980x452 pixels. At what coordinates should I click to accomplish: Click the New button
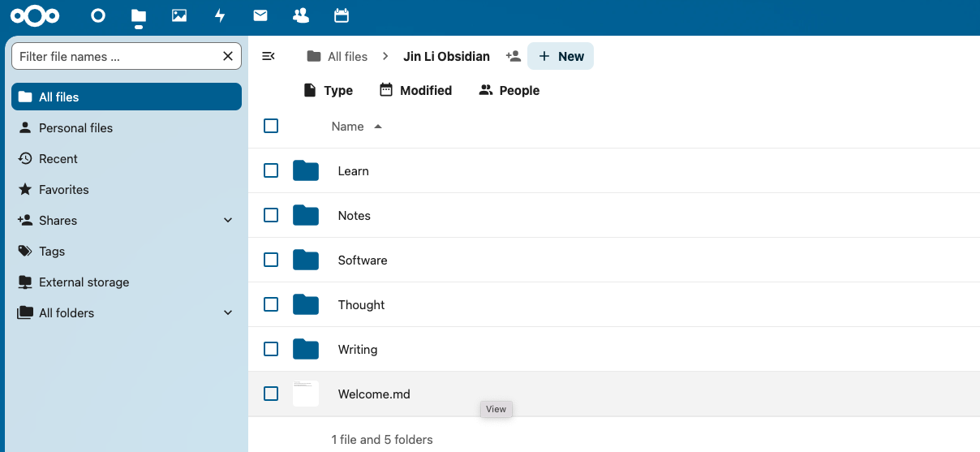561,56
